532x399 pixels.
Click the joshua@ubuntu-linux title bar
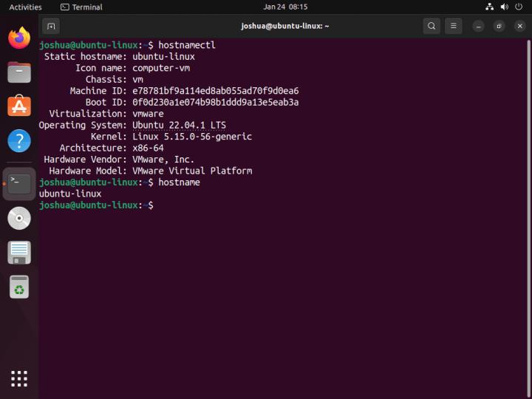pyautogui.click(x=285, y=26)
